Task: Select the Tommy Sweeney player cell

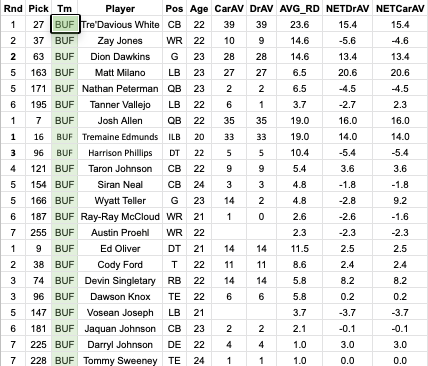Action: click(x=120, y=360)
